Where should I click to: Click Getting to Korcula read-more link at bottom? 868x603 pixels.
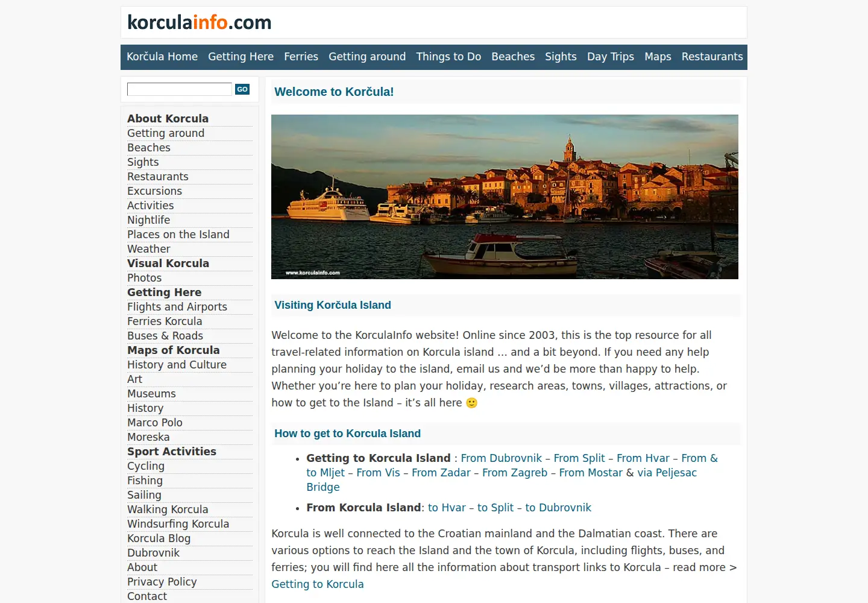tap(318, 584)
